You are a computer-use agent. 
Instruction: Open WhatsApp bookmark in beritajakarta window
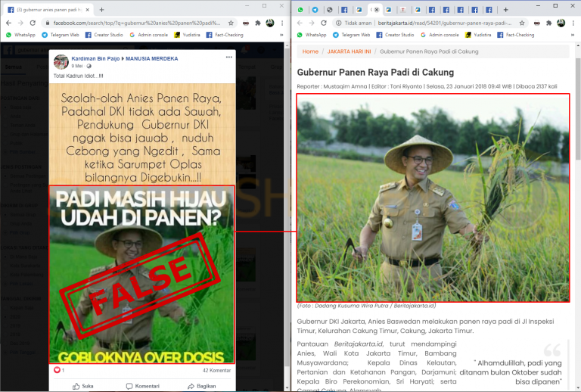coord(312,35)
